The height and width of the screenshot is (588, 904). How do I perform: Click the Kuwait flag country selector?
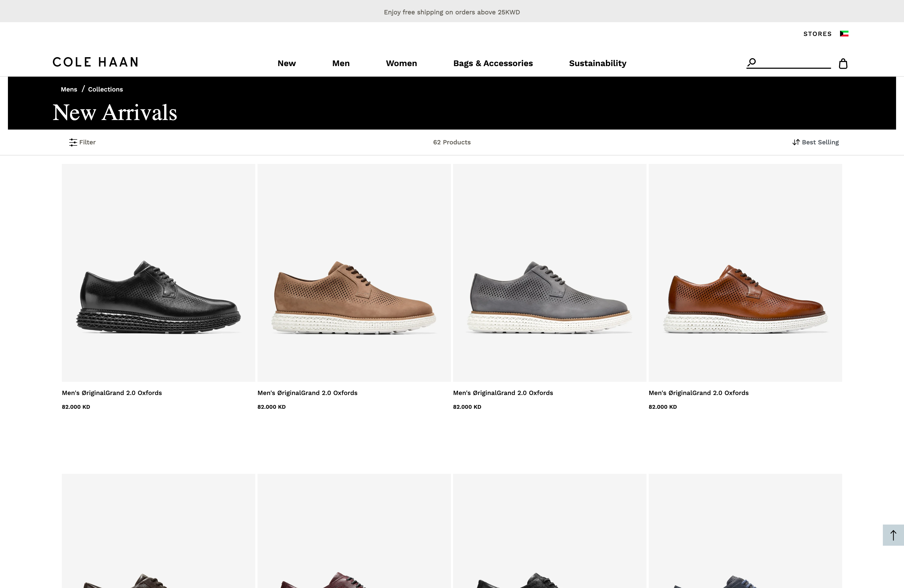pos(844,33)
